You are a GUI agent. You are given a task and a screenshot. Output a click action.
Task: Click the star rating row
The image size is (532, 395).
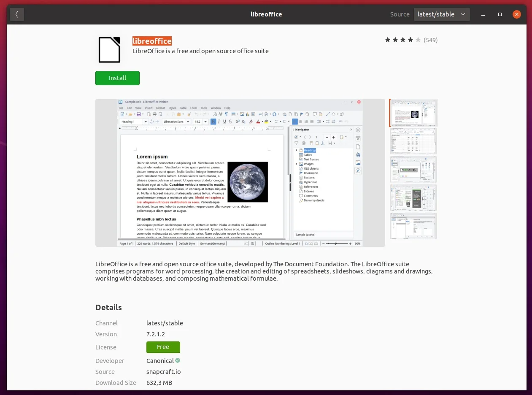[x=402, y=40]
